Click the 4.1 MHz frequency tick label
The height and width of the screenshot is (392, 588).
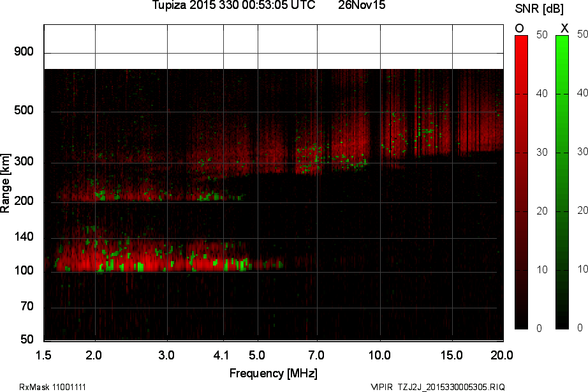[x=223, y=354]
